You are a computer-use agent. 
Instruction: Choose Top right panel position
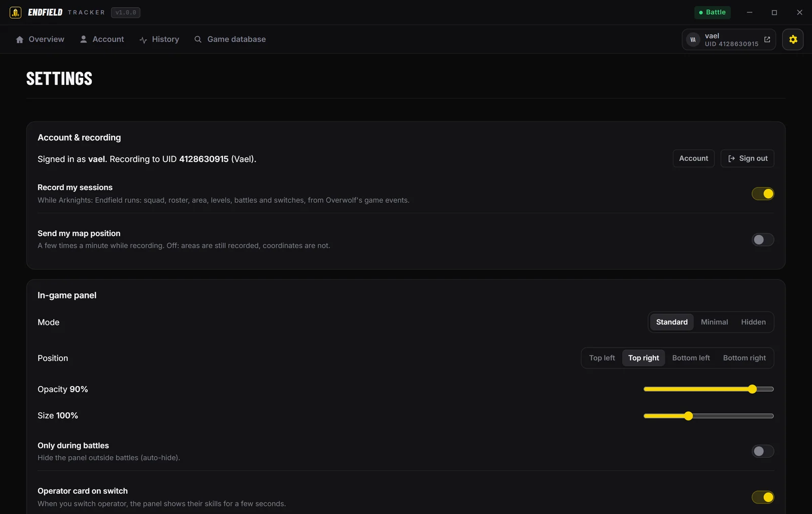tap(644, 358)
